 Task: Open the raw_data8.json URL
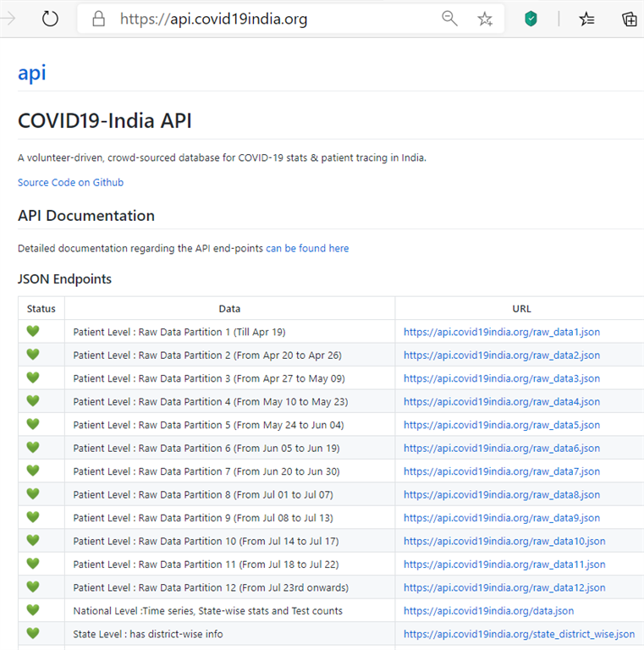(x=502, y=494)
